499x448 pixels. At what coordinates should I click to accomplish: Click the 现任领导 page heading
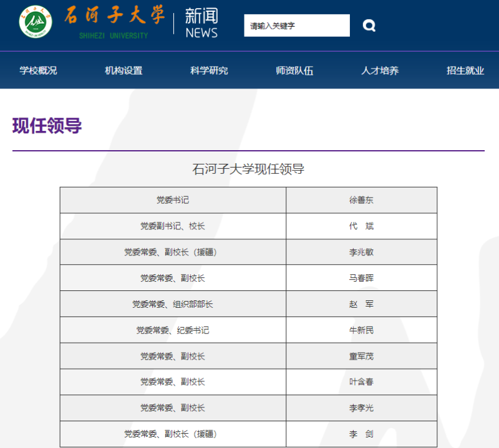tap(47, 126)
